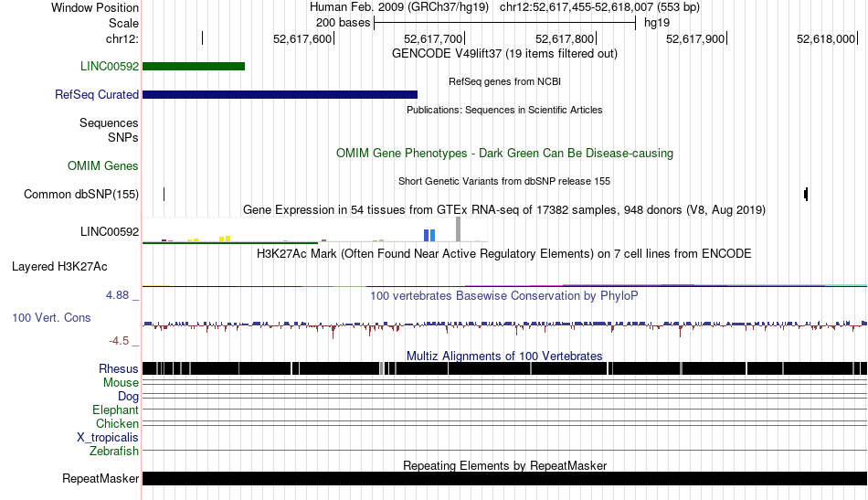This screenshot has height=500, width=868.
Task: Click the X_tropicalis alignment label
Action: tap(108, 438)
